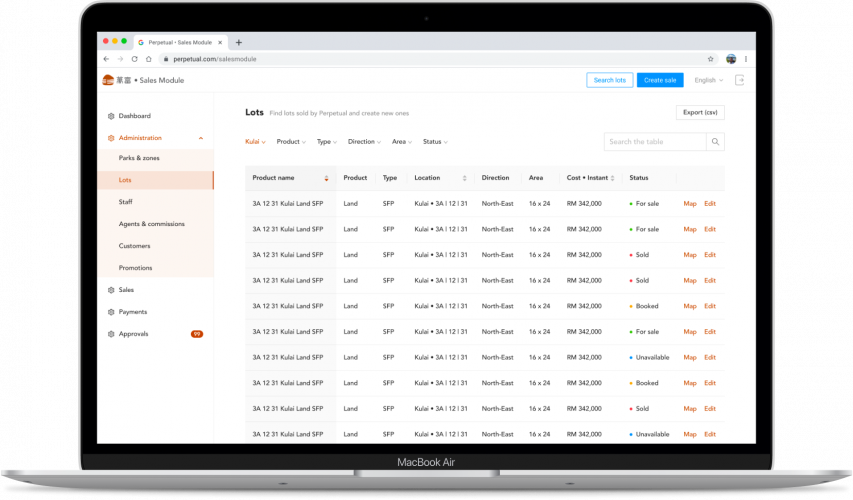
Task: Bookmark page with star icon
Action: [710, 59]
